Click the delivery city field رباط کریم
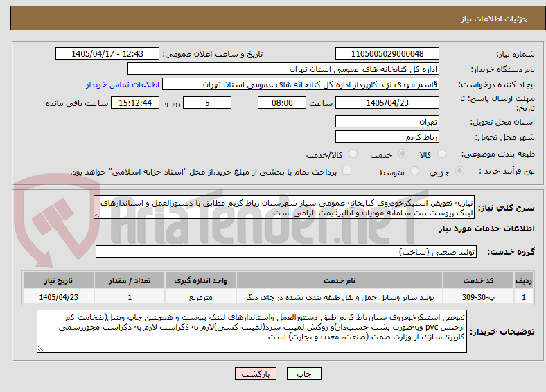Viewport: 546px width, 392px height. click(x=387, y=136)
